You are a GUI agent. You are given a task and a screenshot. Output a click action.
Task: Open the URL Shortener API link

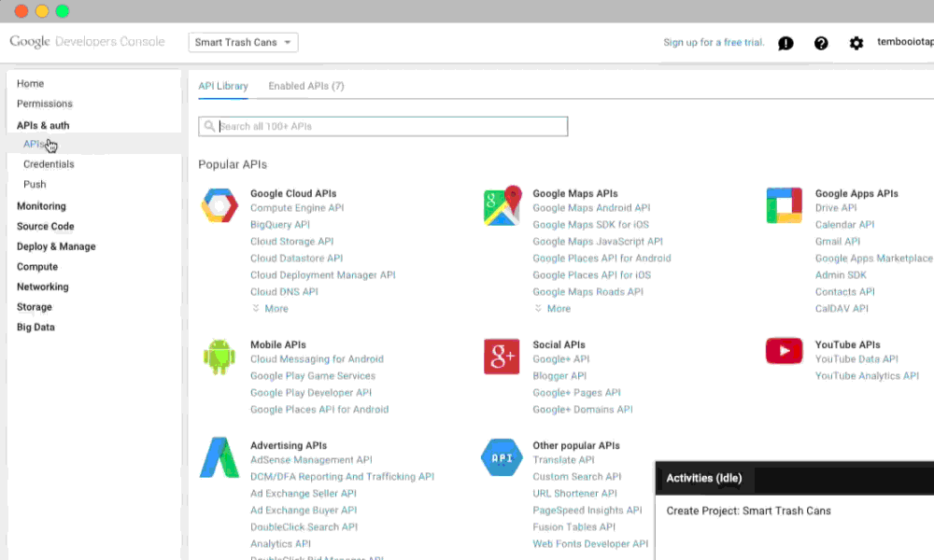click(x=574, y=494)
